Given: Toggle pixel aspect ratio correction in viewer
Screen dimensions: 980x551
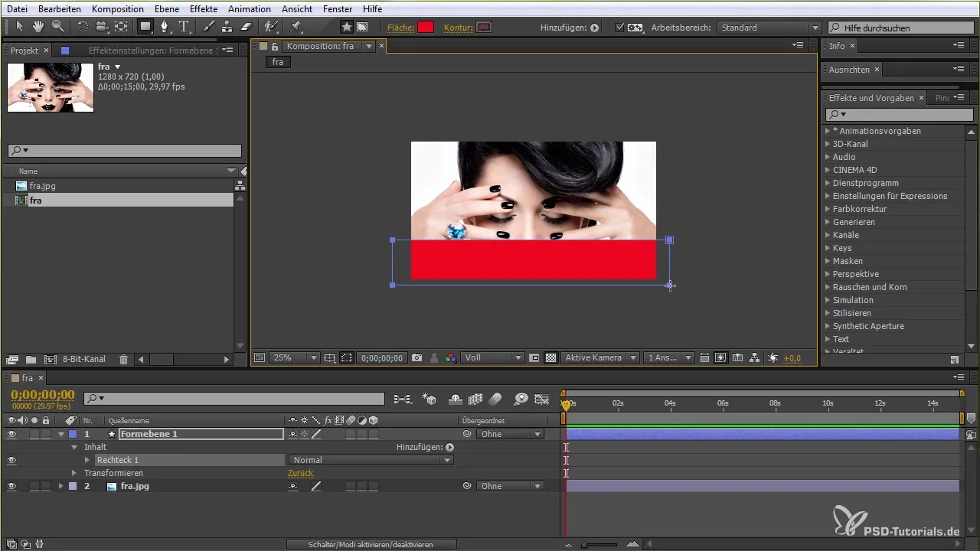Looking at the screenshot, I should (x=705, y=357).
